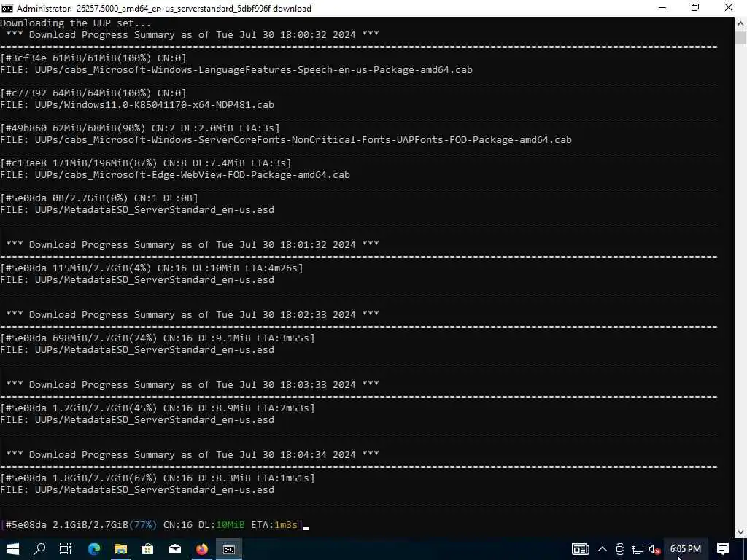Show hidden system tray icons
This screenshot has height=560, width=747.
pos(602,549)
